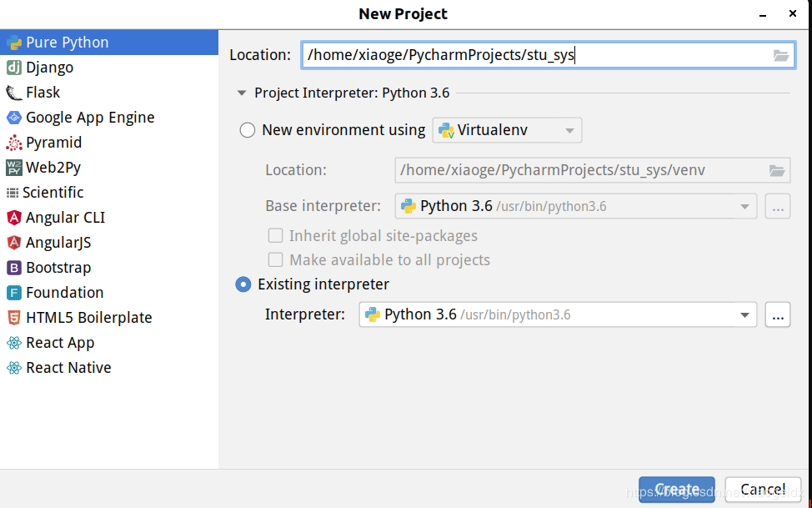This screenshot has width=812, height=508.
Task: Select Bootstrap label
Action: (58, 268)
